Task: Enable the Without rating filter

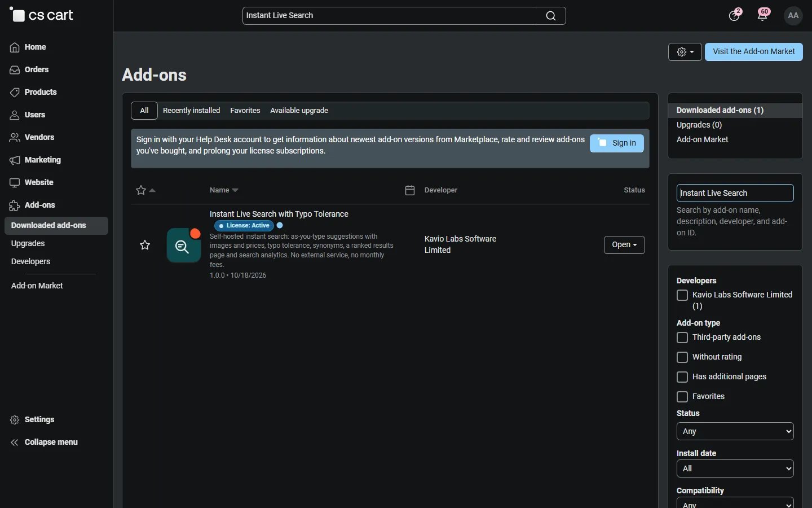Action: tap(682, 357)
